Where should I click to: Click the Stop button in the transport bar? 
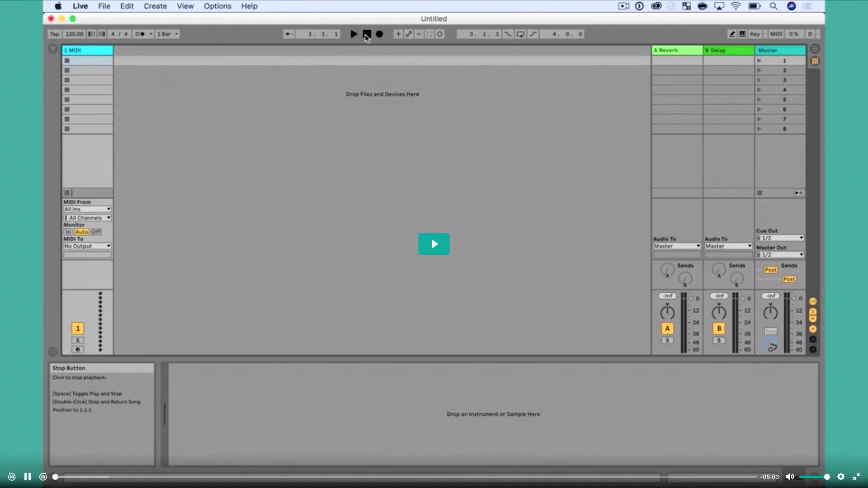[x=367, y=34]
